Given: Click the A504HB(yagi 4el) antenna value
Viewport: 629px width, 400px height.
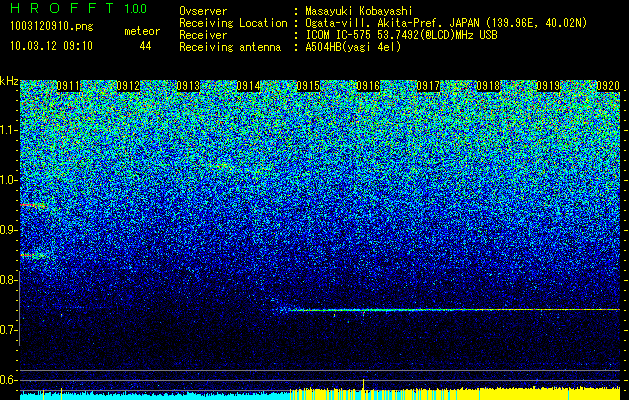Looking at the screenshot, I should 353,47.
